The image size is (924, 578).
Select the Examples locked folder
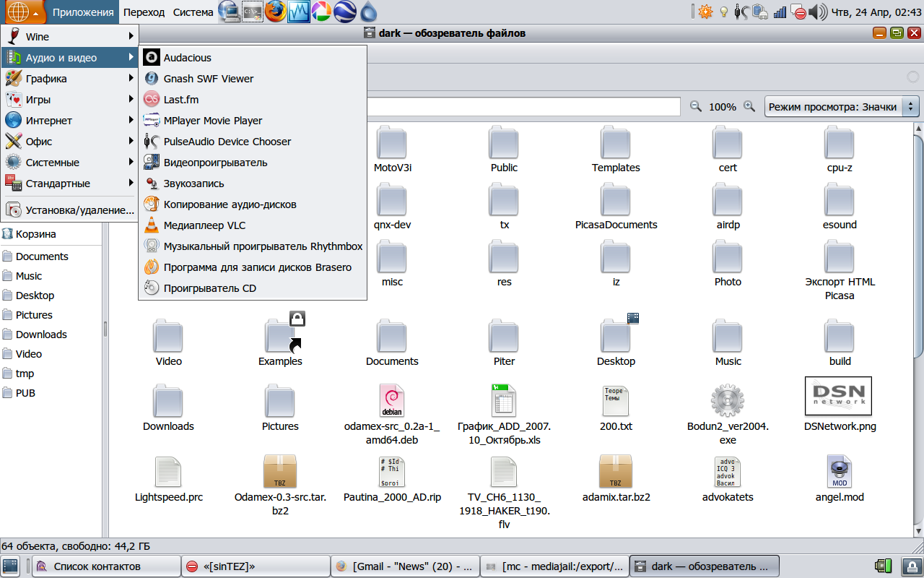pyautogui.click(x=281, y=340)
